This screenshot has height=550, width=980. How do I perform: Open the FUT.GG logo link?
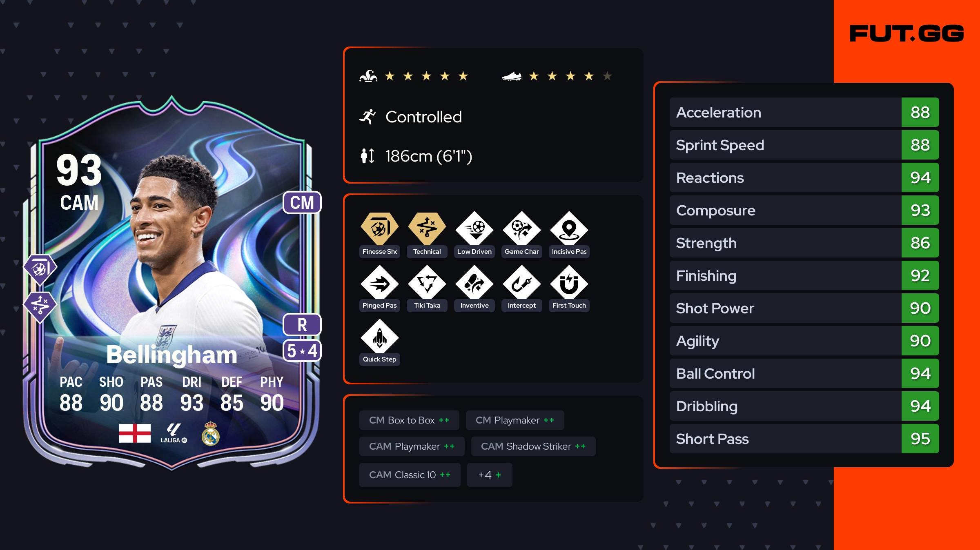[x=906, y=33]
